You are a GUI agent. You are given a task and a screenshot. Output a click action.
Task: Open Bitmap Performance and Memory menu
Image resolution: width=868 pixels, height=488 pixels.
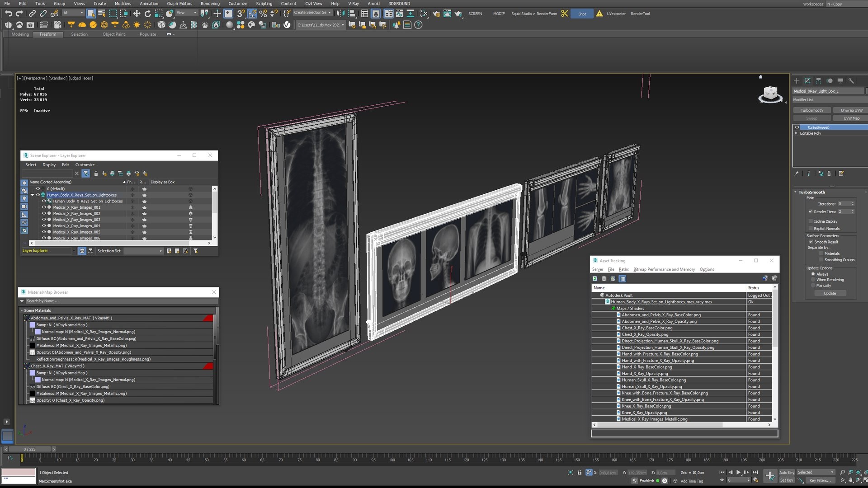tap(664, 269)
